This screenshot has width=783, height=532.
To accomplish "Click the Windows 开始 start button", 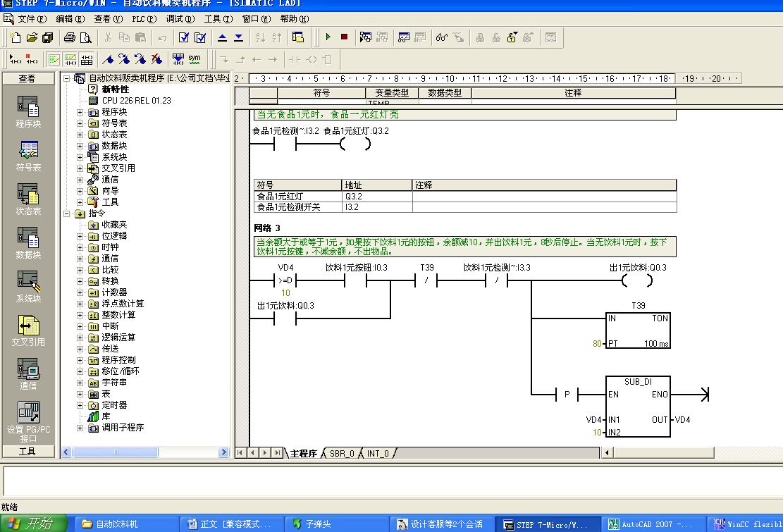I will click(34, 524).
